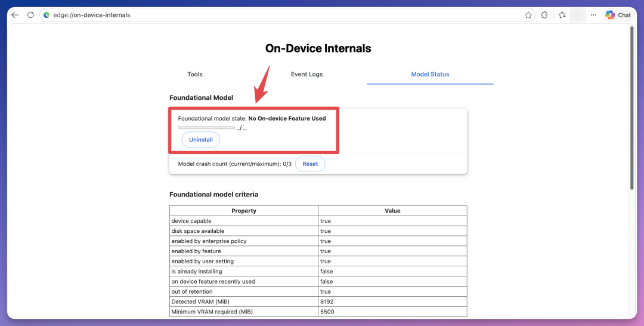Open the Favorites list icon

(x=562, y=15)
